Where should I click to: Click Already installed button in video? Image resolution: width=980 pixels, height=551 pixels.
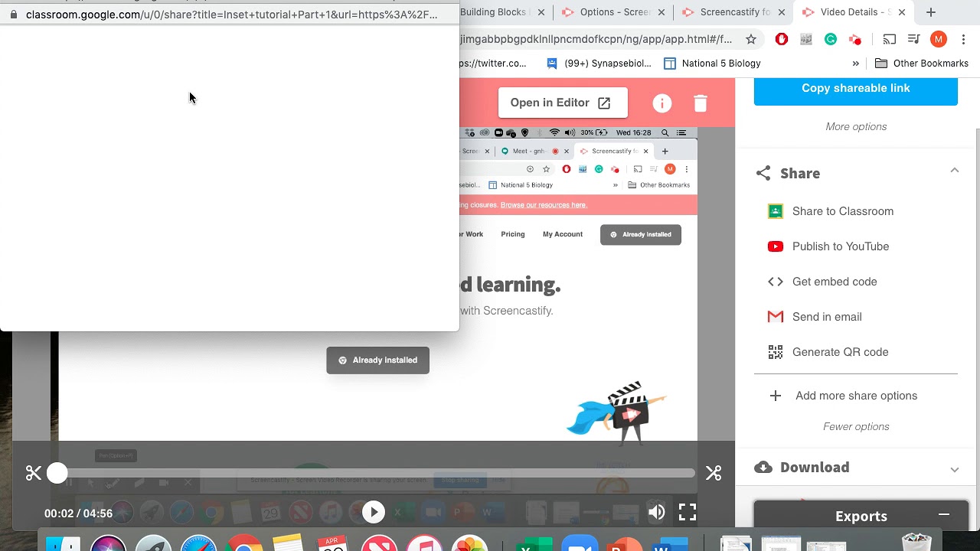click(x=377, y=360)
